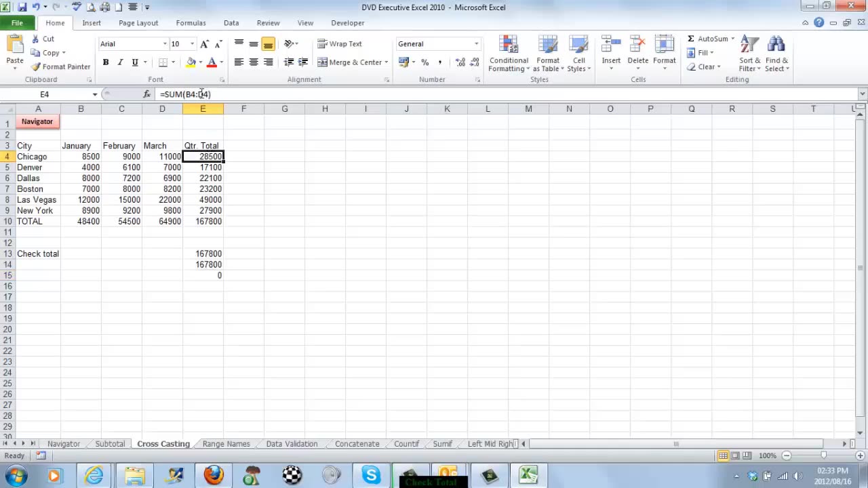Click the Delete cells button

click(637, 54)
